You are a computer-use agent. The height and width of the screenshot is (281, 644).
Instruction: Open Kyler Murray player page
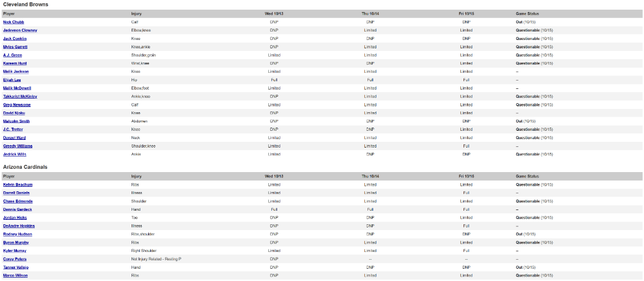(15, 251)
